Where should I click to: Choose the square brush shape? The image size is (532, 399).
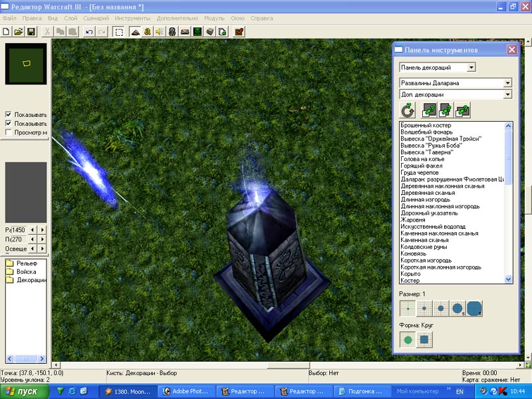(424, 339)
